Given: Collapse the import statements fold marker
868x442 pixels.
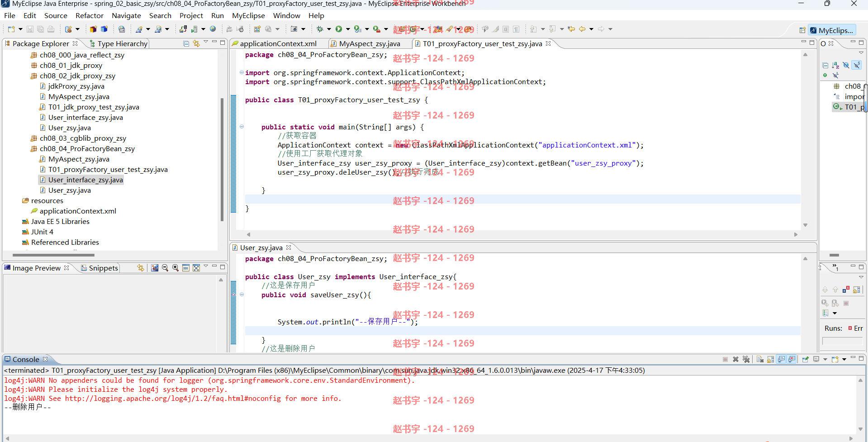Looking at the screenshot, I should 242,72.
